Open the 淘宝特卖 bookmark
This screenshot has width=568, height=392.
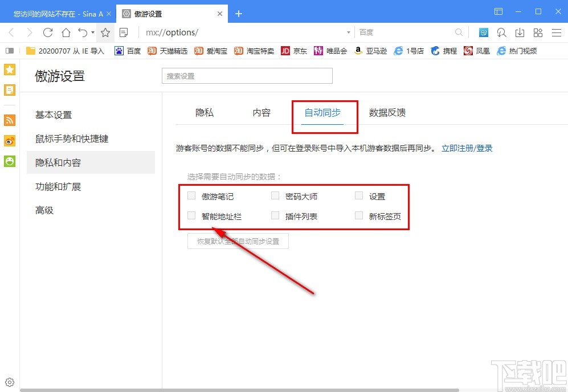[x=254, y=51]
